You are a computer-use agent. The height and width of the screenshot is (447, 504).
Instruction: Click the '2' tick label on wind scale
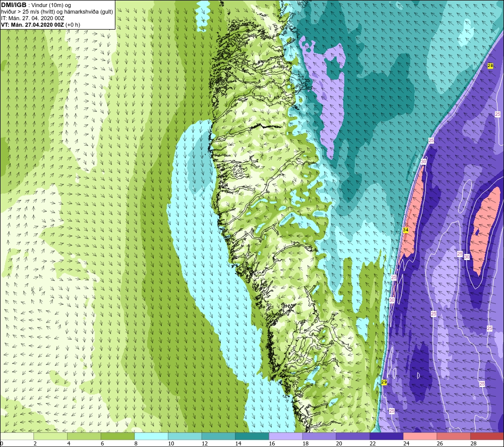[x=35, y=443]
